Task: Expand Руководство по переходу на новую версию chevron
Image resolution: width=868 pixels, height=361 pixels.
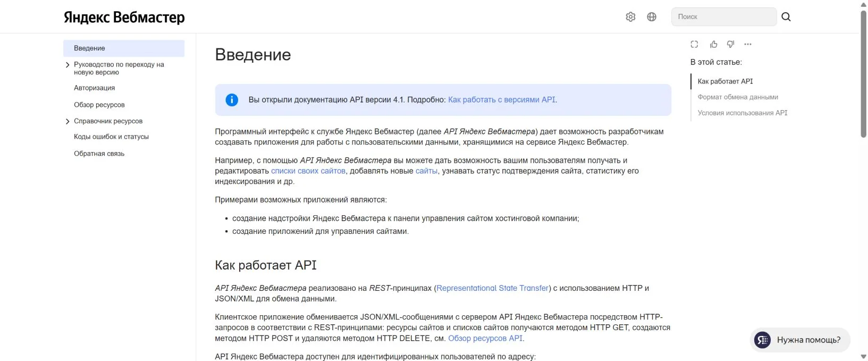Action: coord(68,65)
